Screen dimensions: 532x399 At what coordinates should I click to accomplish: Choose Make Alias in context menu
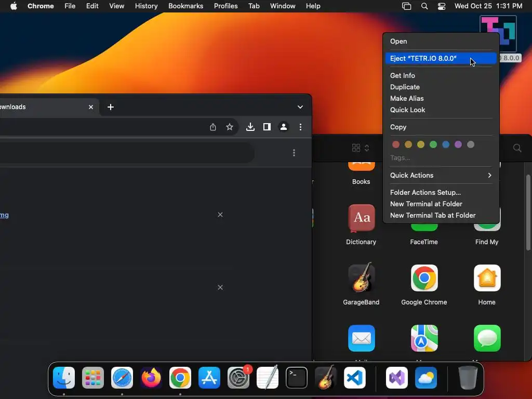441,98
